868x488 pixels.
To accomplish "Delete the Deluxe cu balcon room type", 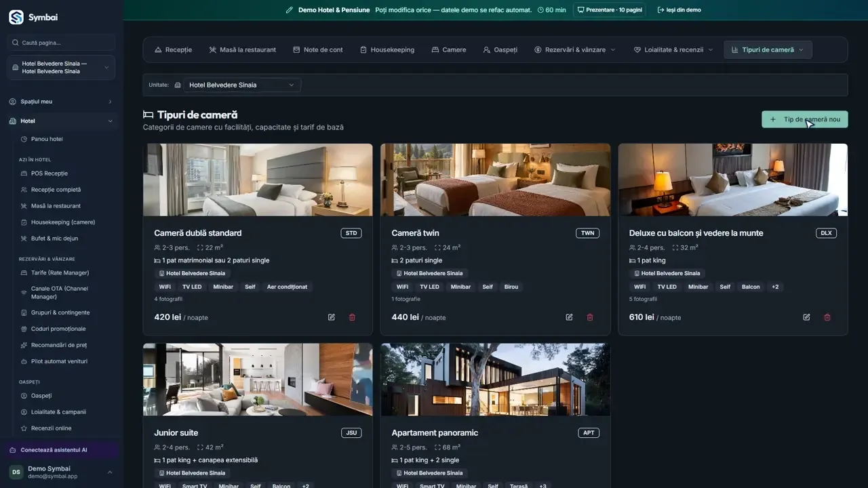I will (827, 317).
